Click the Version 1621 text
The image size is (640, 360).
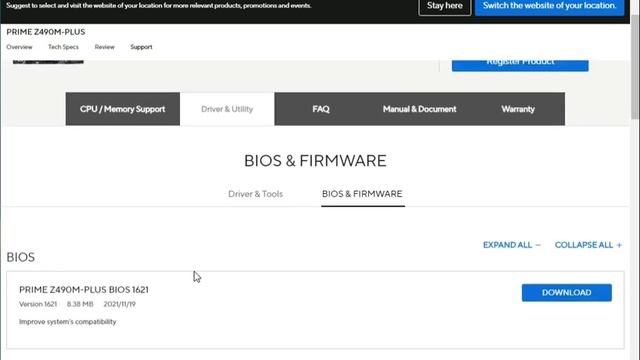pyautogui.click(x=38, y=304)
